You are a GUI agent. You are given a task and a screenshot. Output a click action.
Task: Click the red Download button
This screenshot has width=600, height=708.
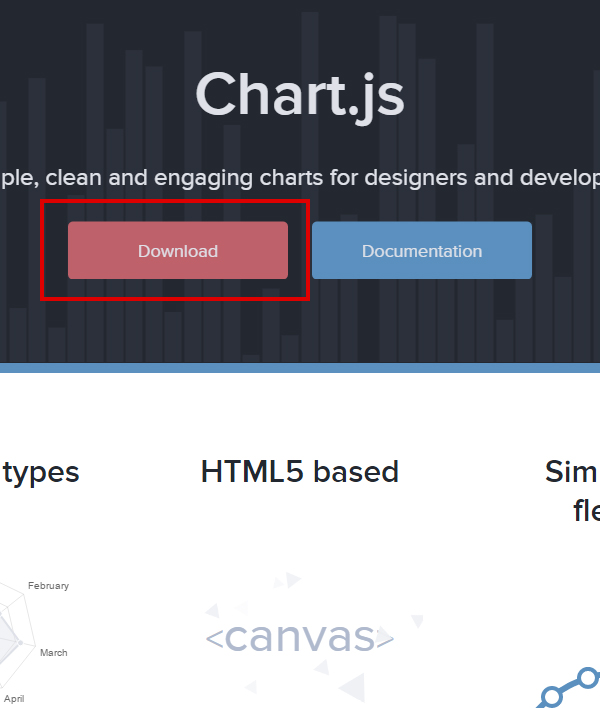tap(178, 250)
